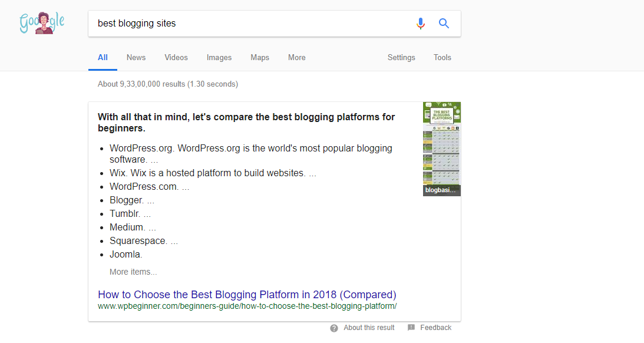This screenshot has height=343, width=644.
Task: Click 'About this result' link
Action: click(x=369, y=328)
